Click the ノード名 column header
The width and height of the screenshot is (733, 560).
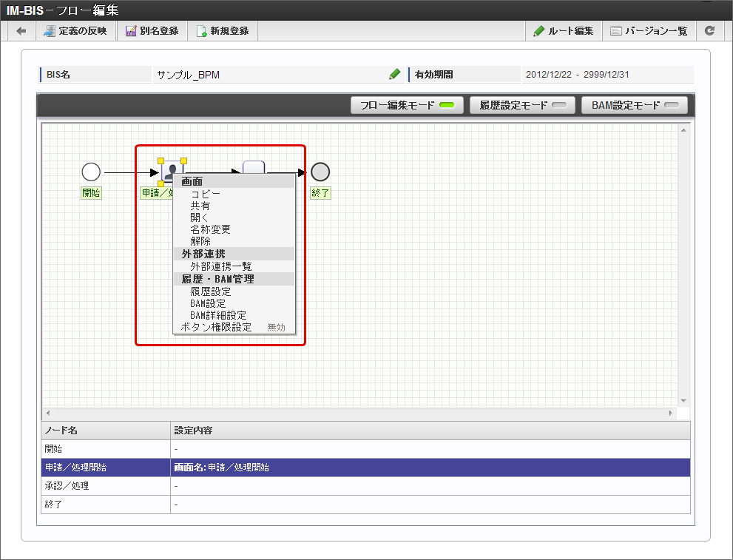coord(106,431)
